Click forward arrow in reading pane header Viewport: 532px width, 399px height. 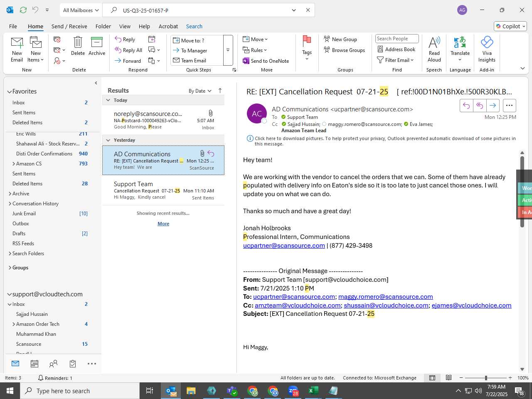(493, 106)
